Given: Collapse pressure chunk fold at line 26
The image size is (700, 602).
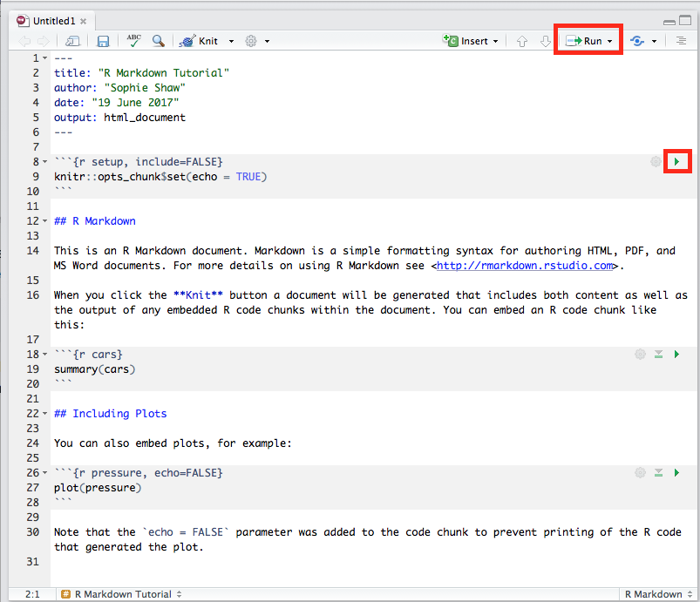Looking at the screenshot, I should pyautogui.click(x=44, y=472).
